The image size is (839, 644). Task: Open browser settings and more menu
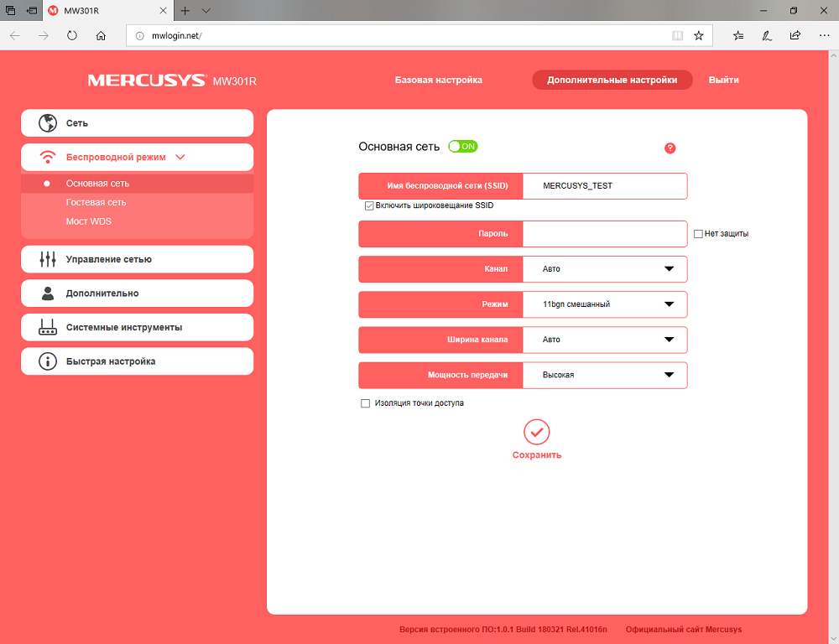pos(824,36)
